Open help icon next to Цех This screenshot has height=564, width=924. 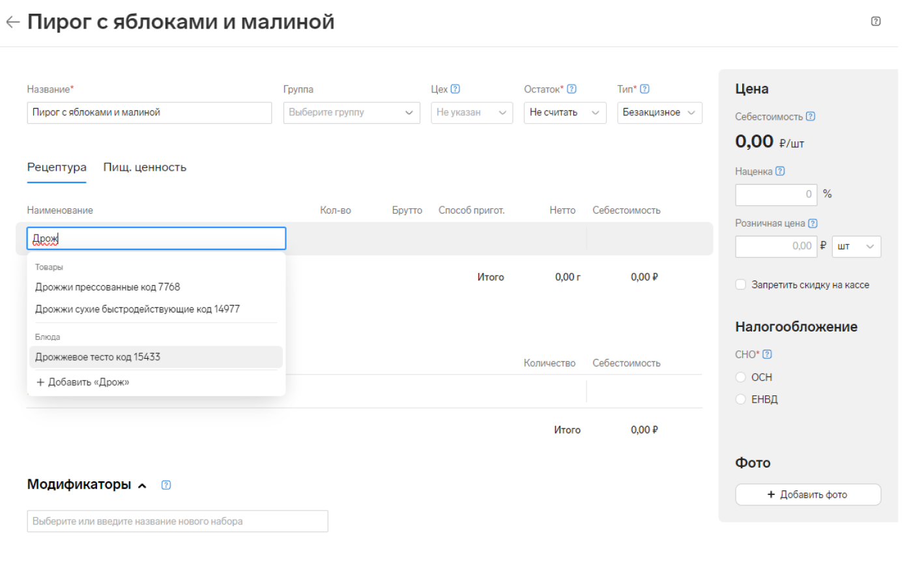(x=455, y=89)
